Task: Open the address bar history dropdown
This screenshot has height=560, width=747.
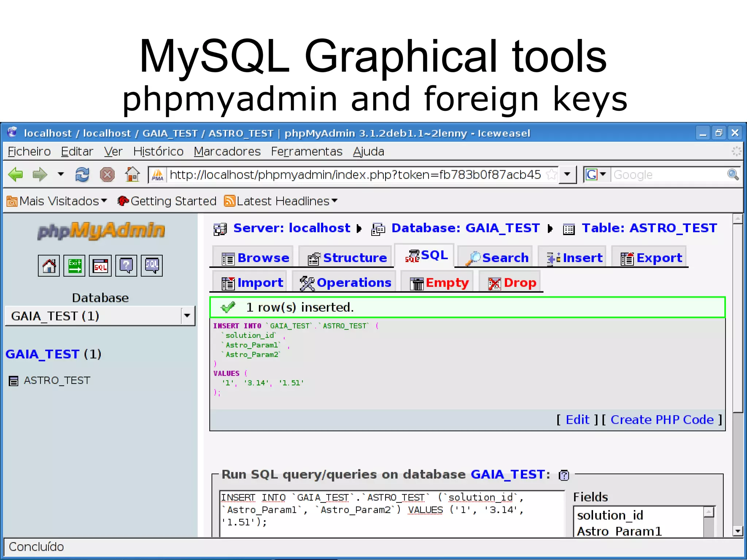Action: (x=567, y=175)
